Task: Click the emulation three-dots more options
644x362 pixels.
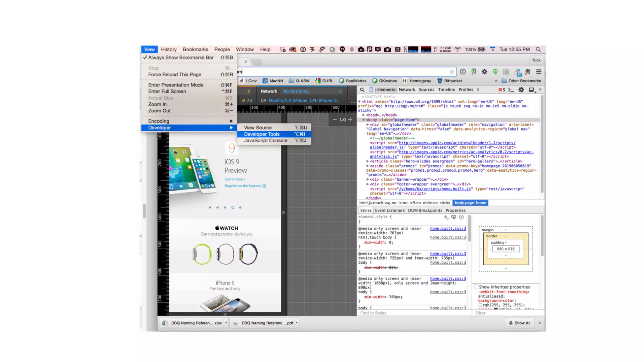Action: [x=353, y=102]
